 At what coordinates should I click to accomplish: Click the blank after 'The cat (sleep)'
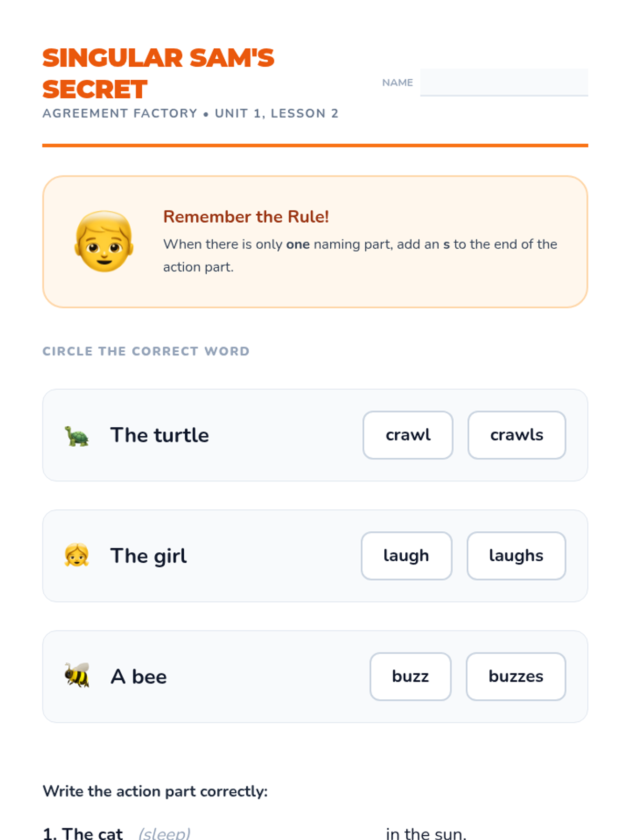point(287,833)
